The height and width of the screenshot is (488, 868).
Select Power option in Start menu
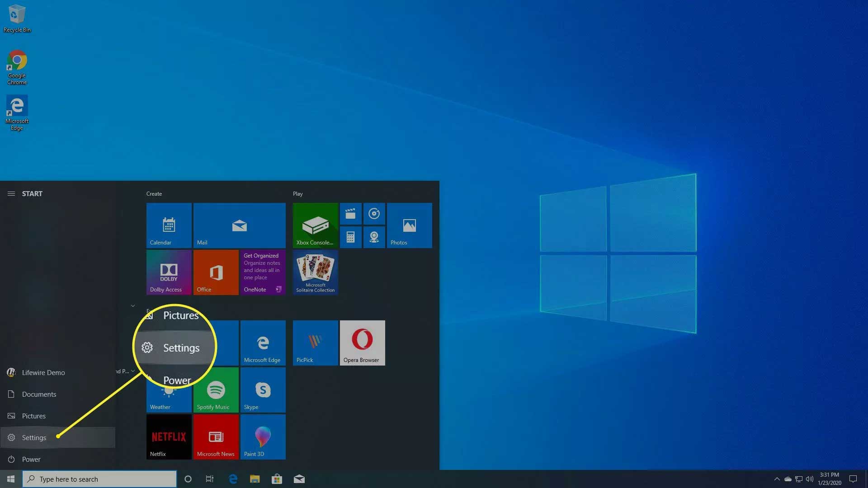tap(31, 459)
